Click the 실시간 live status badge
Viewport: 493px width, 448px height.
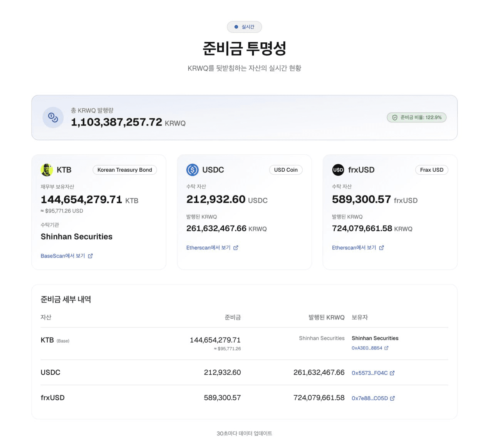coord(244,27)
